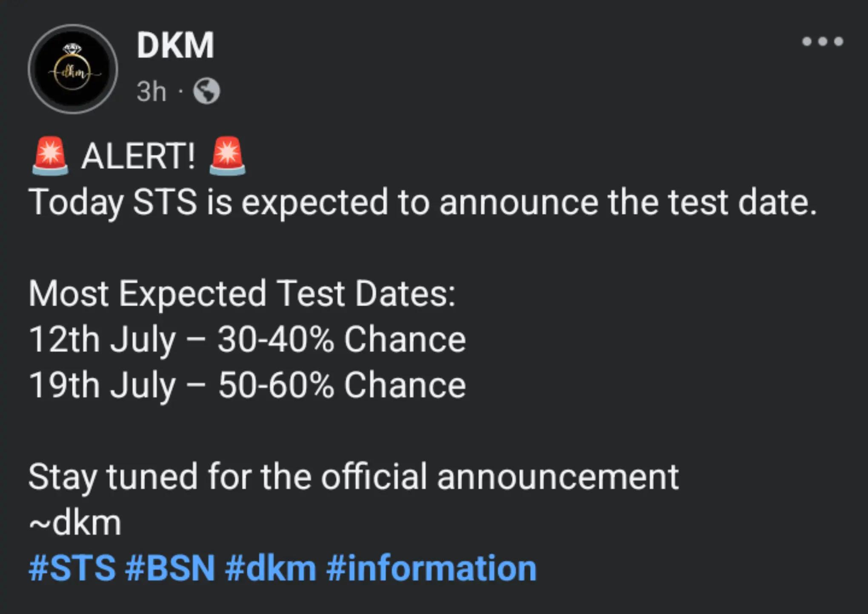Image resolution: width=868 pixels, height=614 pixels.
Task: Click the '19th July' date text
Action: point(102,386)
